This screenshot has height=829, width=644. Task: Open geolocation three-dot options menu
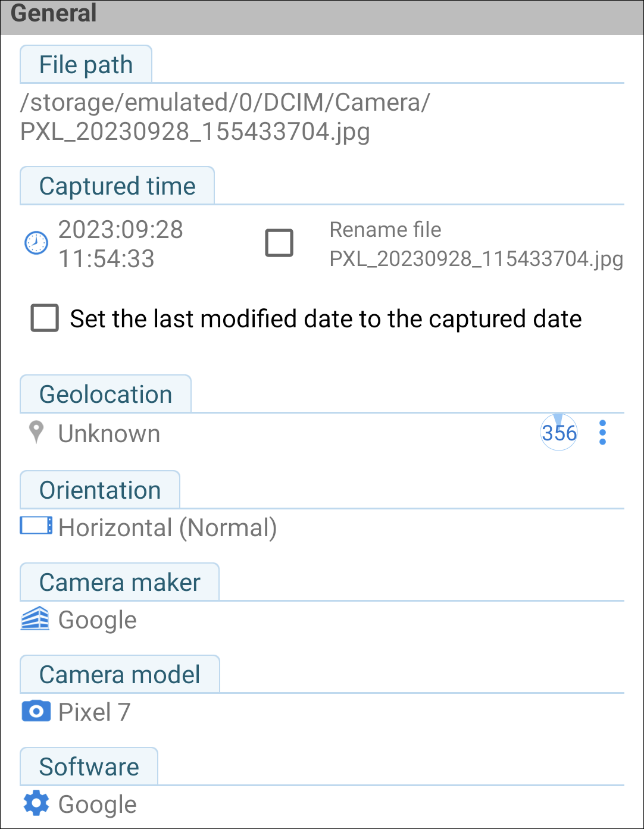602,433
